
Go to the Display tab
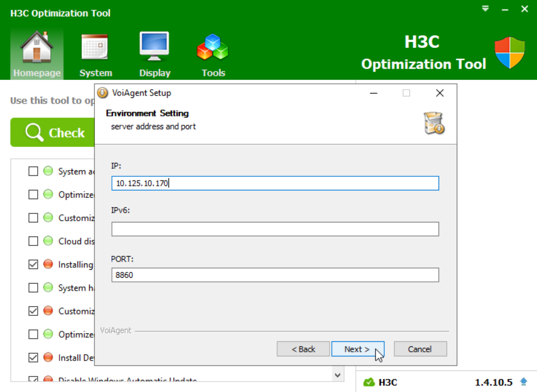point(154,54)
